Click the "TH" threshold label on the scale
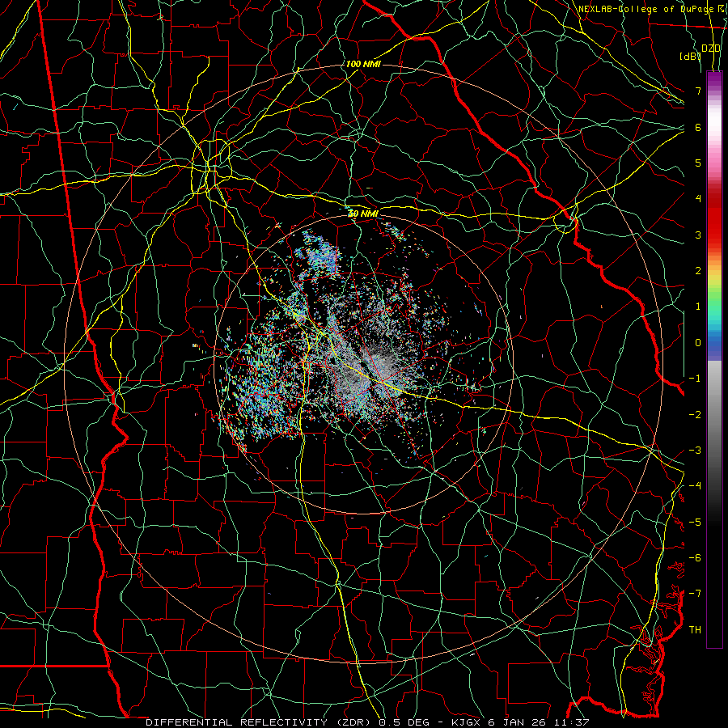This screenshot has height=728, width=728. point(695,630)
